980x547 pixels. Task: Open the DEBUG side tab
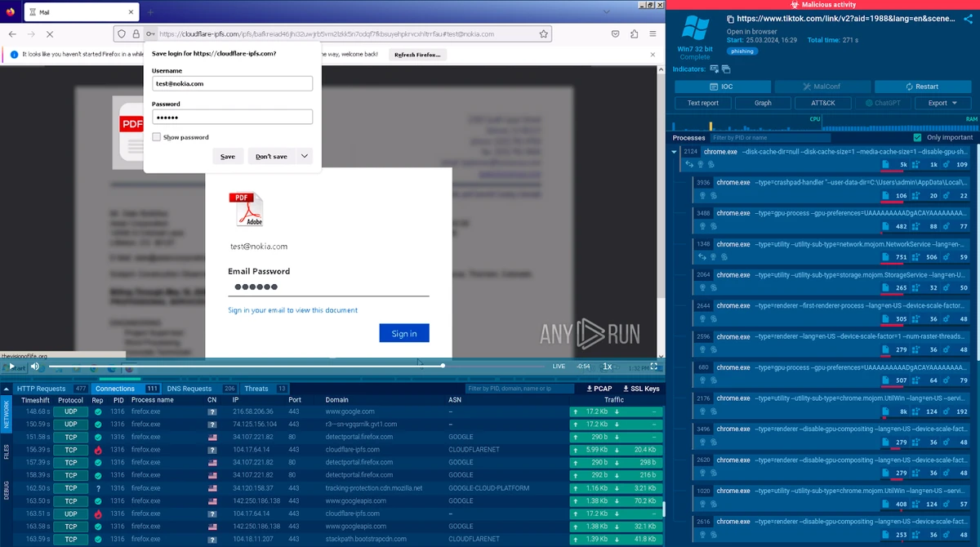(x=7, y=489)
